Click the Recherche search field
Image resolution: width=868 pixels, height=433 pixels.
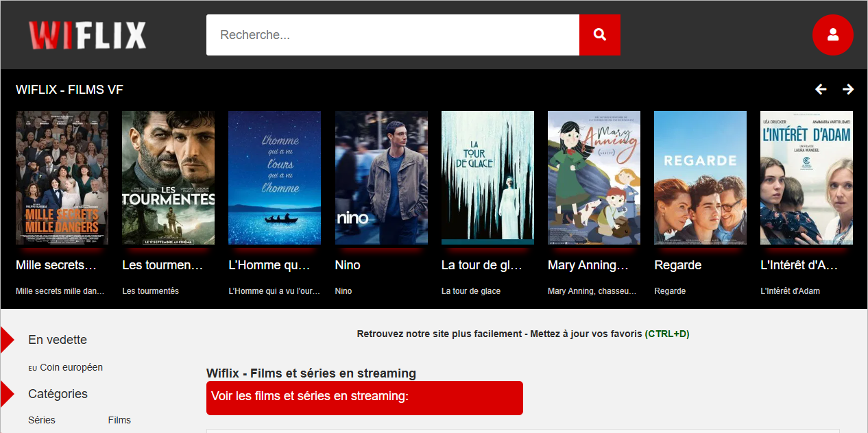(393, 34)
